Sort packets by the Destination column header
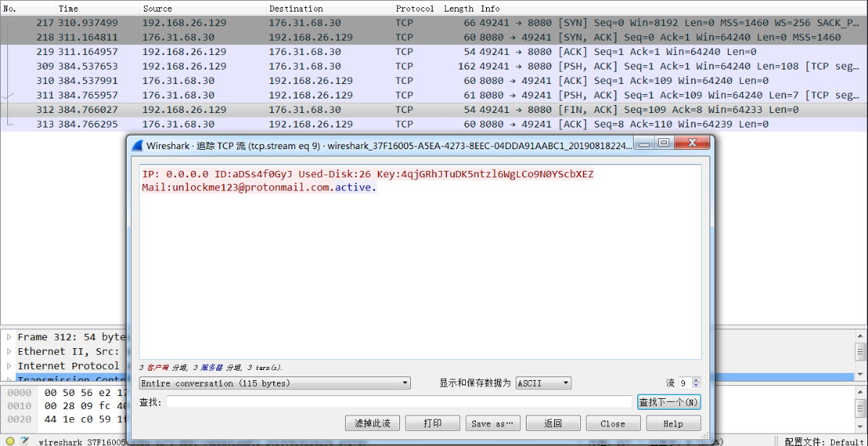Image resolution: width=868 pixels, height=446 pixels. pyautogui.click(x=330, y=9)
